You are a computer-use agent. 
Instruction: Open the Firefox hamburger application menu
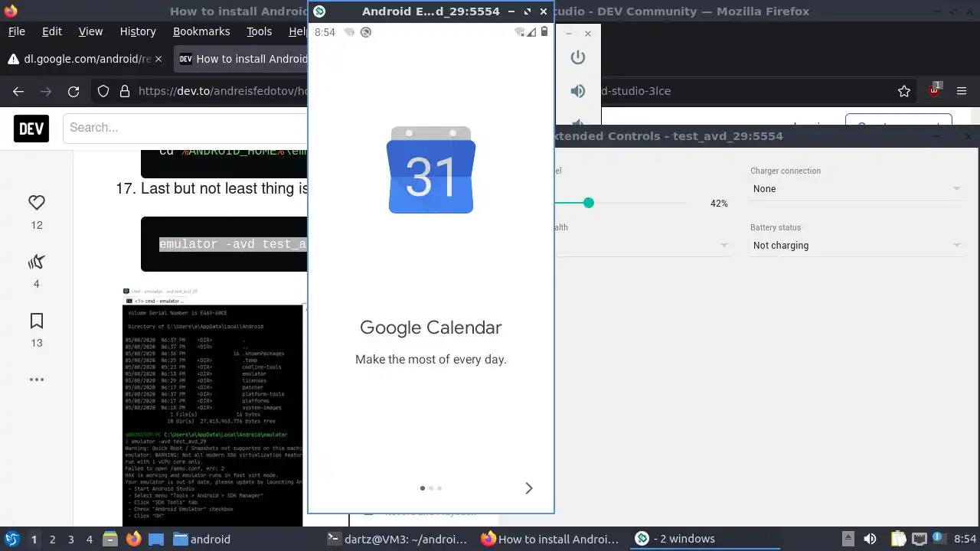coord(962,91)
